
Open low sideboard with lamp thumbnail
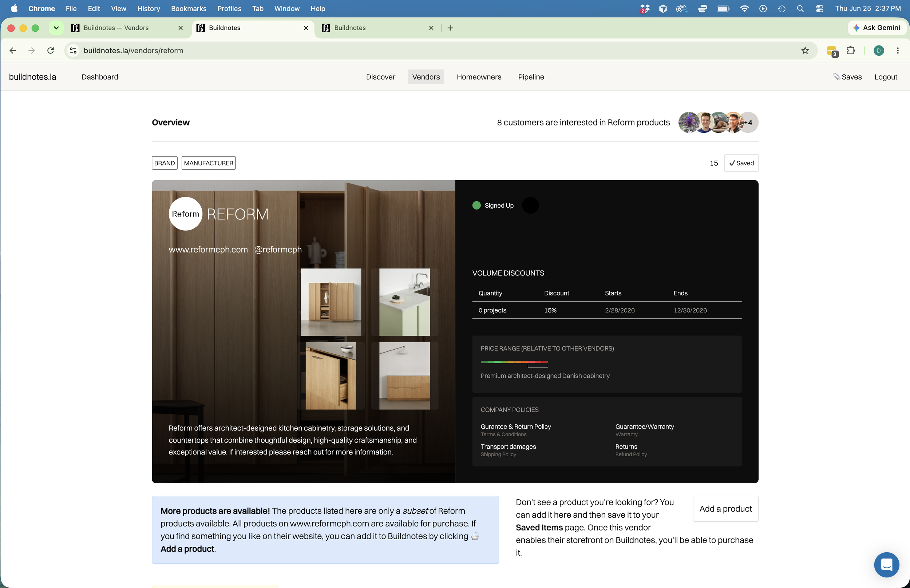(x=404, y=376)
